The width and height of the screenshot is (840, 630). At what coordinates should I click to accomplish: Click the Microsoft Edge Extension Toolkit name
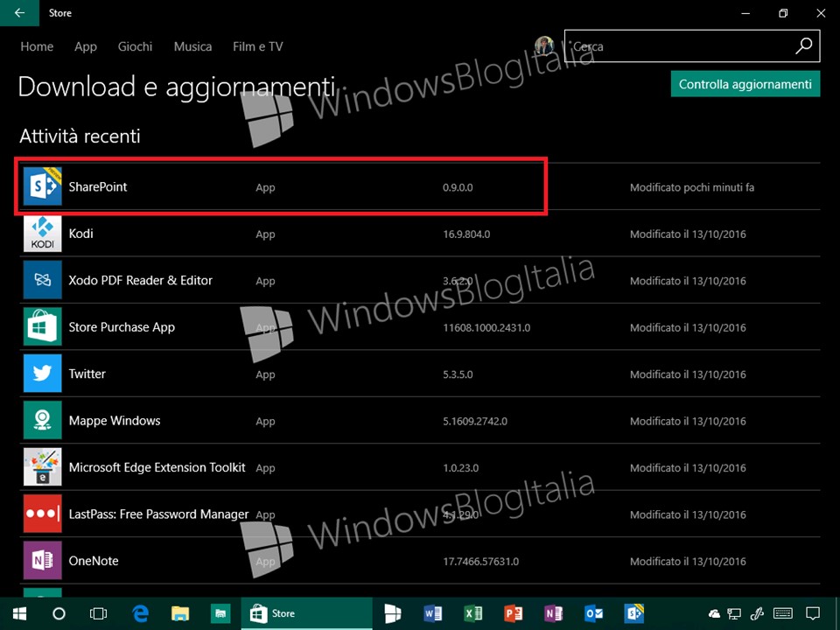[157, 467]
